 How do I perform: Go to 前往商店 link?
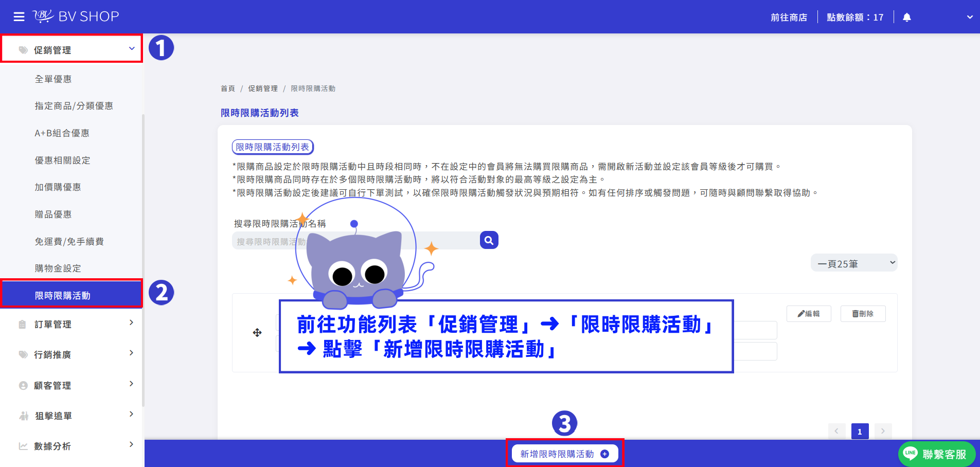(x=789, y=17)
